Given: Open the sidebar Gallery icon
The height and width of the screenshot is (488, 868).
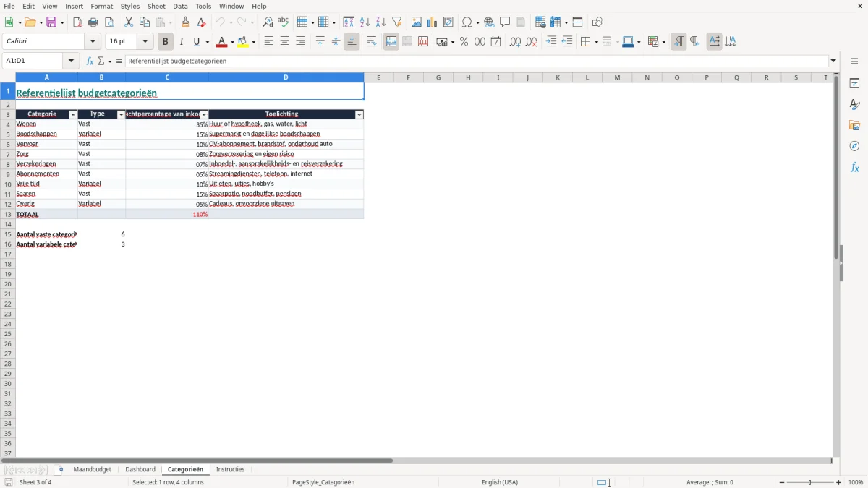Looking at the screenshot, I should 854,125.
